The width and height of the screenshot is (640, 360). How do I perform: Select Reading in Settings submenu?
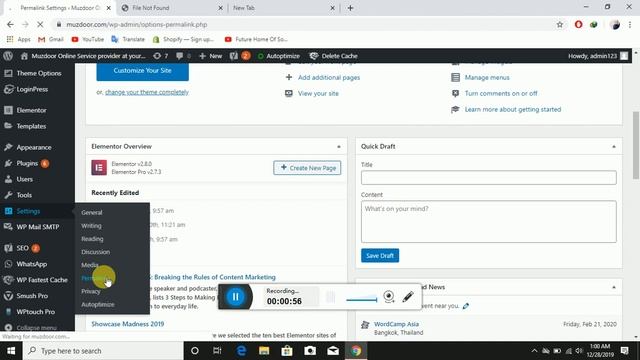pyautogui.click(x=92, y=239)
